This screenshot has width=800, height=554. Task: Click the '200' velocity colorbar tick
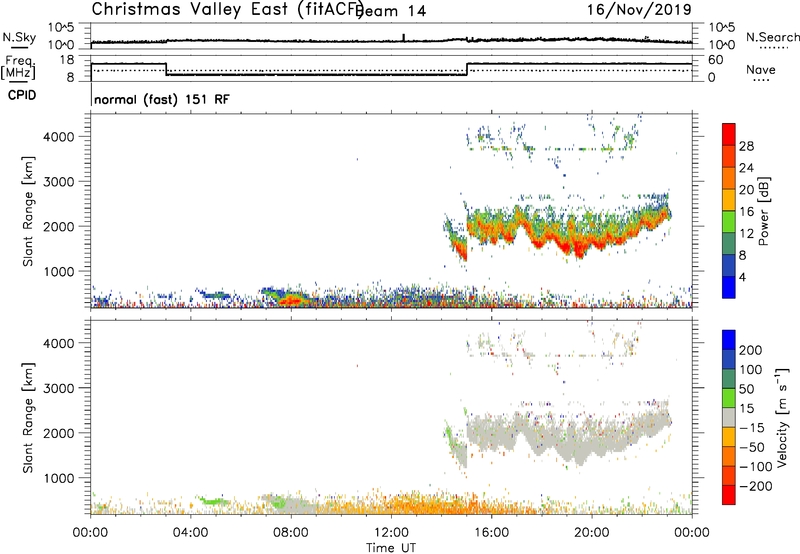(x=751, y=350)
